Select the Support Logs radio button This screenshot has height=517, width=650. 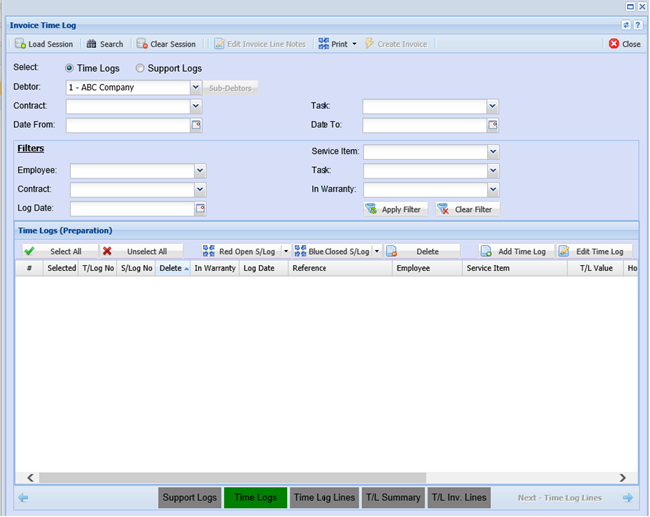point(140,68)
